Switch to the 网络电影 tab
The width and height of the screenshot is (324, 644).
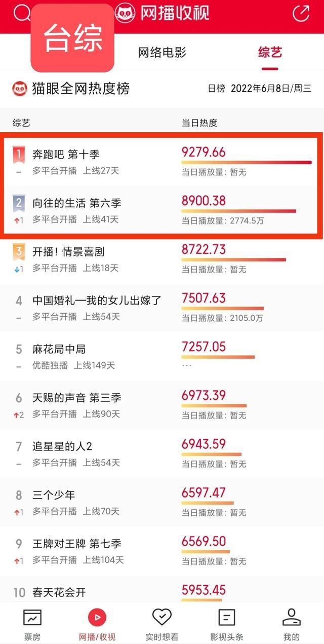click(x=162, y=52)
